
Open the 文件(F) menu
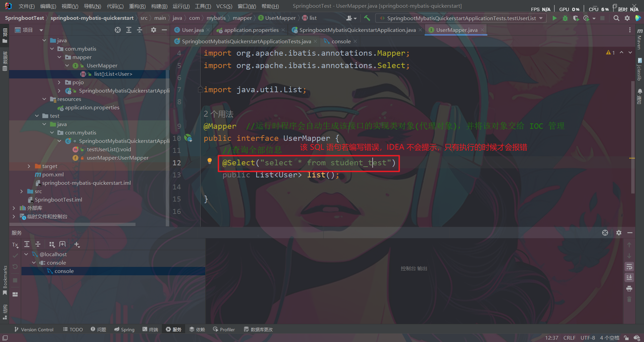click(x=26, y=6)
